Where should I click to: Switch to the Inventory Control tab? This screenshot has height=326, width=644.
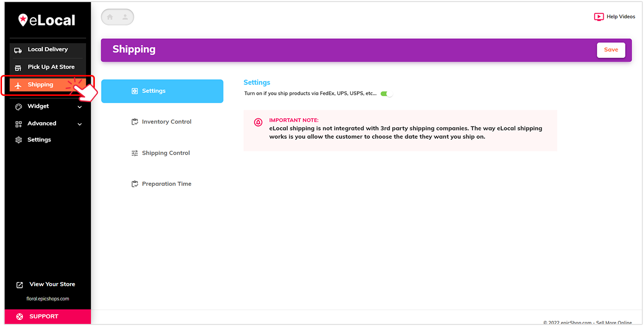coord(162,121)
